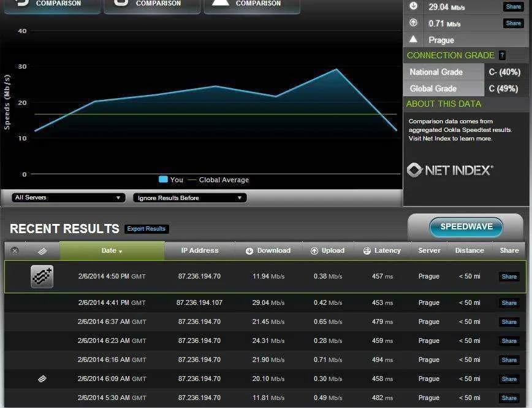Sort results by Date column
Screen dimensions: 532x408
112,251
